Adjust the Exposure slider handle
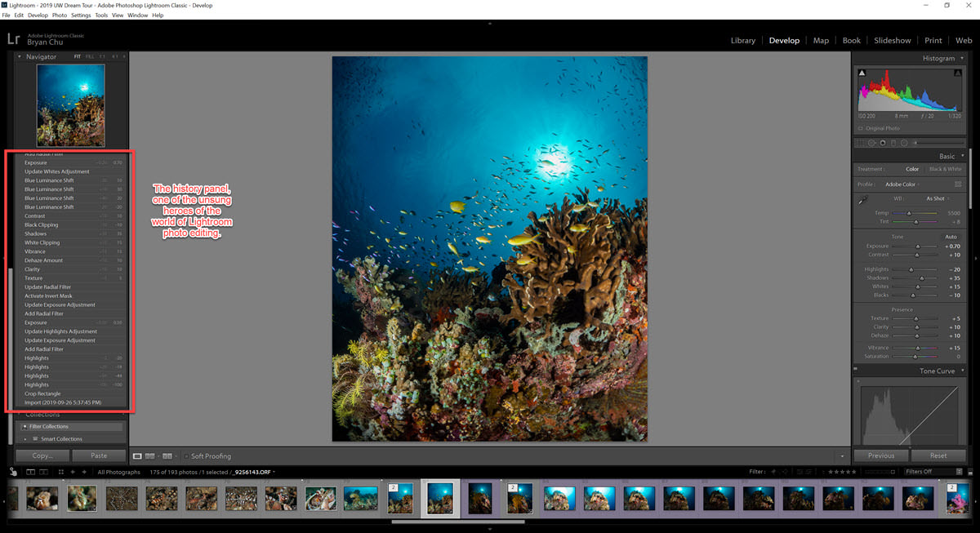The height and width of the screenshot is (533, 980). (x=917, y=246)
